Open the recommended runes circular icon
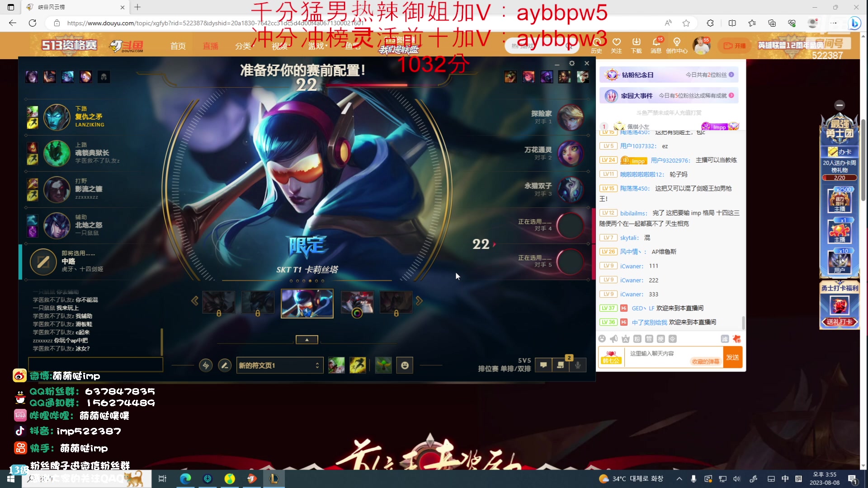Viewport: 868px width, 488px height. click(206, 365)
